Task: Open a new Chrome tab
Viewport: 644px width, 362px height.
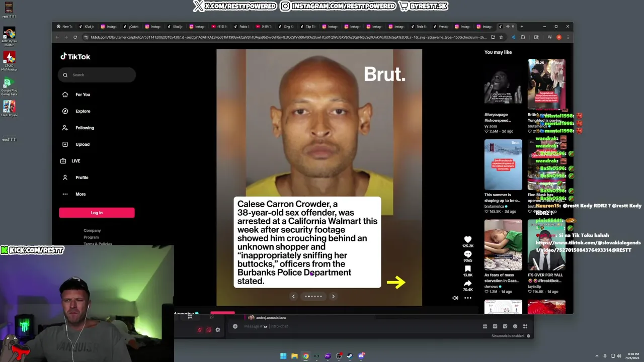Action: click(x=522, y=27)
